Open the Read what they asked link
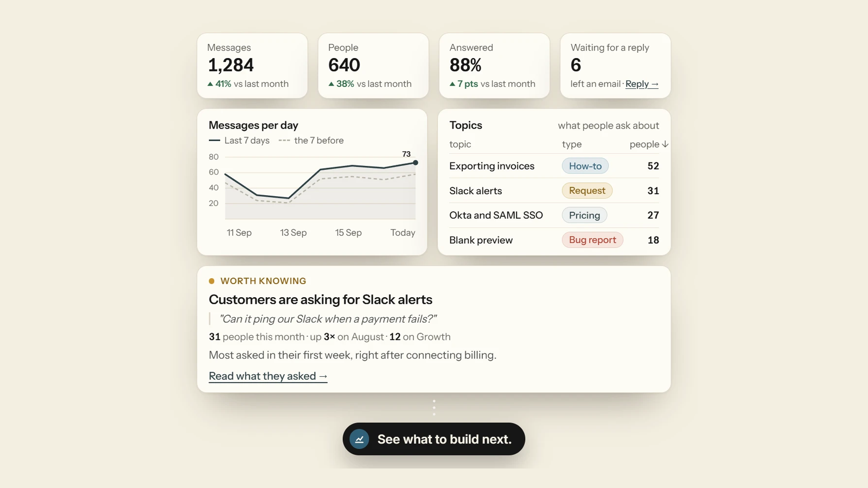868x488 pixels. 268,376
